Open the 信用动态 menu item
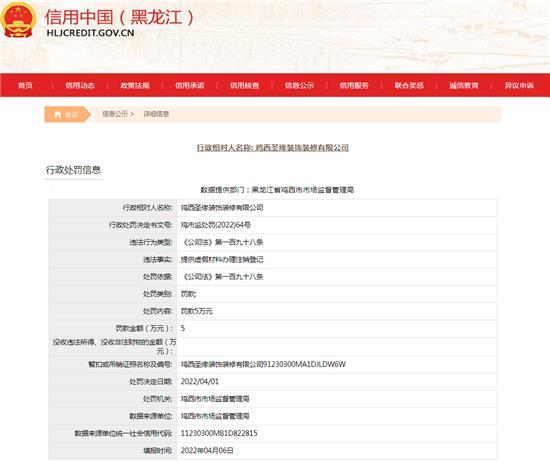The image size is (550, 462). (80, 85)
